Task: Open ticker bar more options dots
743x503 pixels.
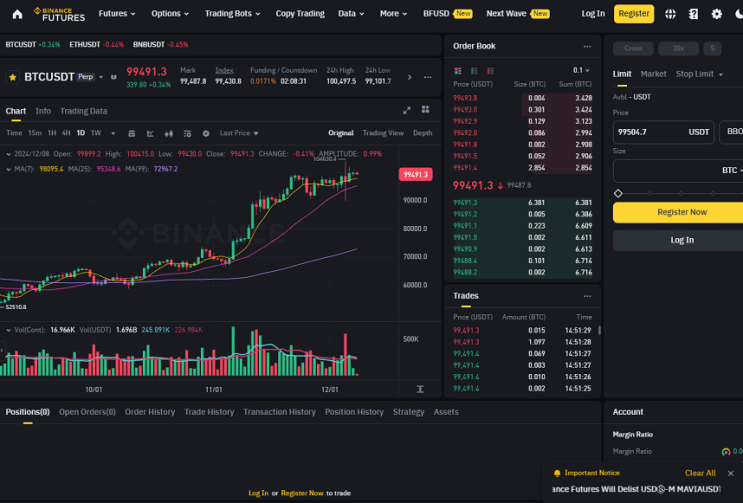Action: pos(427,77)
